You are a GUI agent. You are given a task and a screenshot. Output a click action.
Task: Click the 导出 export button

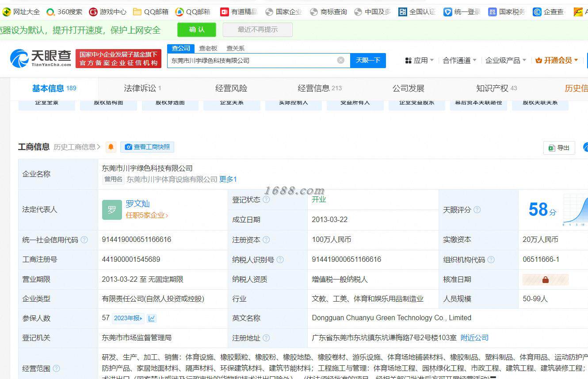pos(559,148)
